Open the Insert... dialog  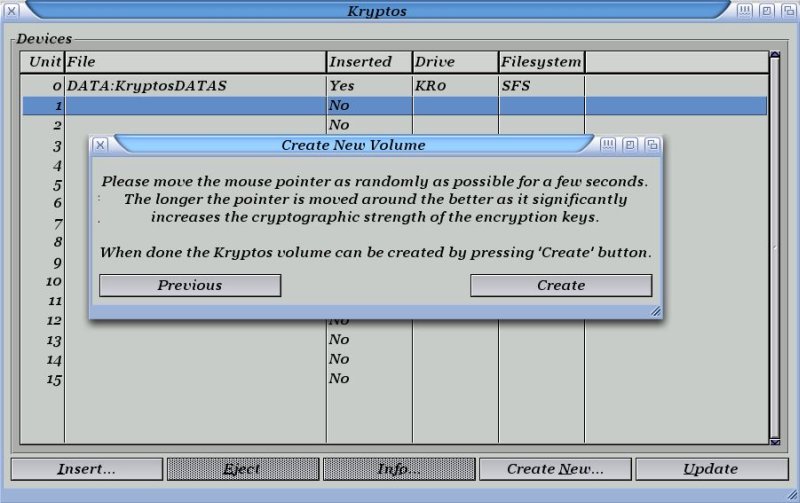(87, 469)
